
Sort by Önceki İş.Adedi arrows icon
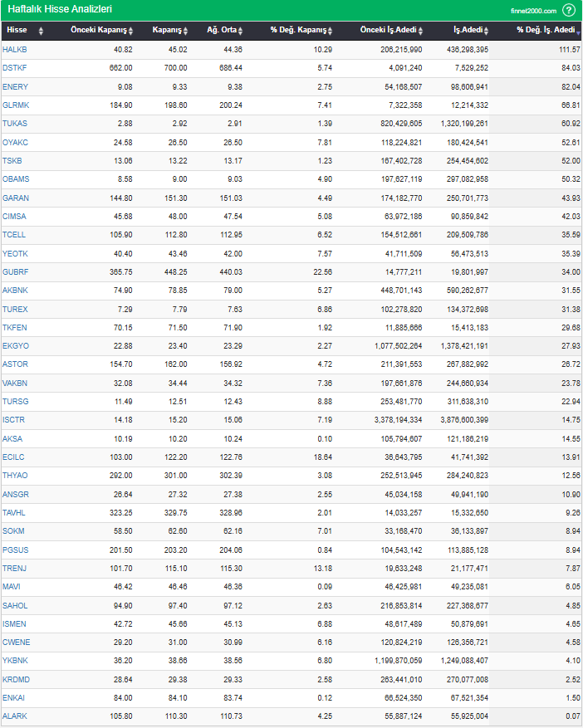coord(420,31)
